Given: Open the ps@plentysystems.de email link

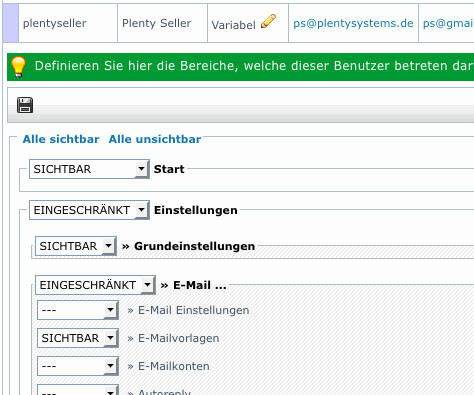Looking at the screenshot, I should point(353,23).
